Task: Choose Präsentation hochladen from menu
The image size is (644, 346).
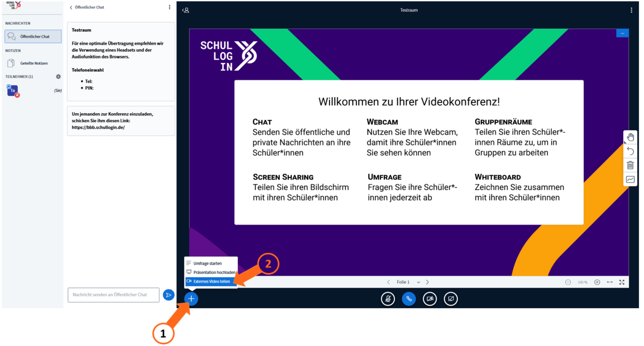Action: [211, 272]
